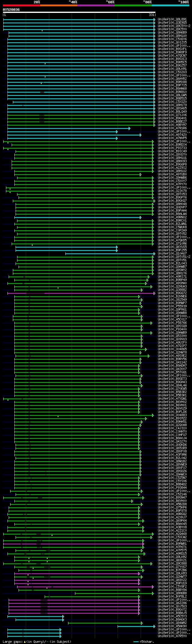Open hit UniRef100_B9GKQ7
This screenshot has width=192, height=644.
point(172,201)
